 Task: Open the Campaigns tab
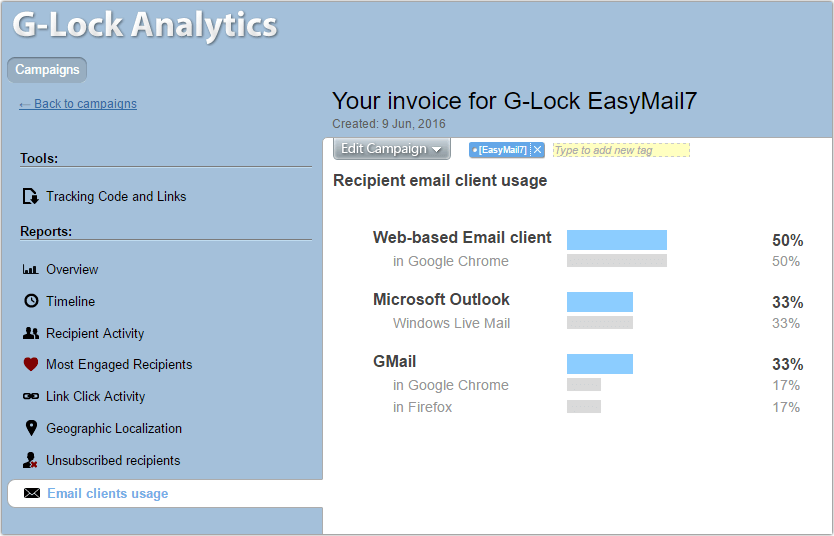pos(47,70)
